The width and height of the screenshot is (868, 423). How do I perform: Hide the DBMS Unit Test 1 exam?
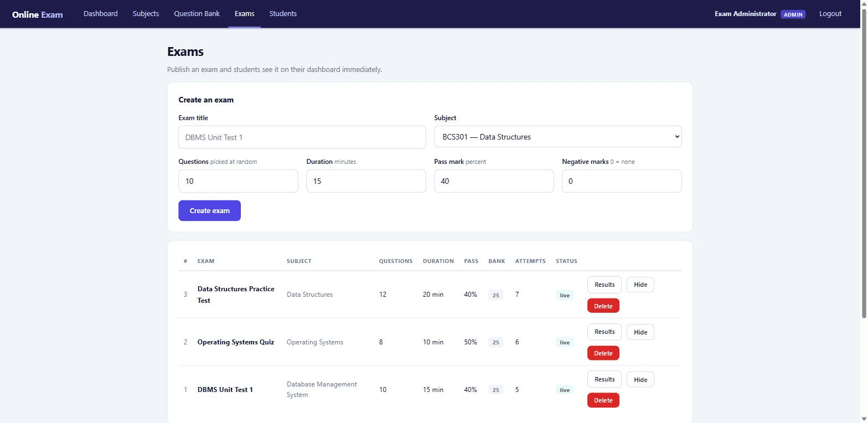click(640, 379)
